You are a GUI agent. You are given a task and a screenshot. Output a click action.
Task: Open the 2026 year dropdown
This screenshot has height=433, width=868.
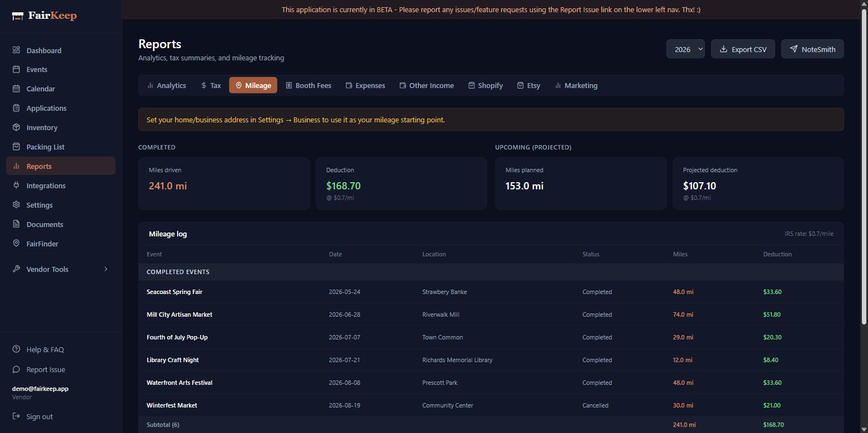(x=685, y=49)
